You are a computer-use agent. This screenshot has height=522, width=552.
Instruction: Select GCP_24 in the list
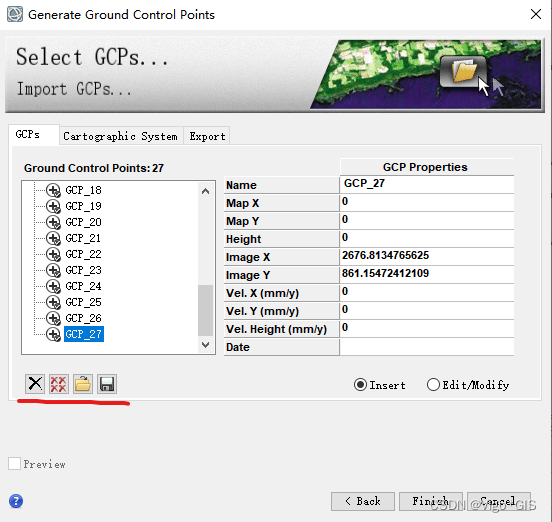click(x=83, y=286)
